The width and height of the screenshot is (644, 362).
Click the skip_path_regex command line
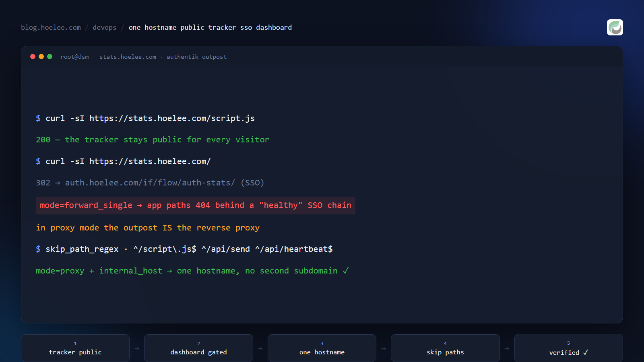tap(184, 249)
